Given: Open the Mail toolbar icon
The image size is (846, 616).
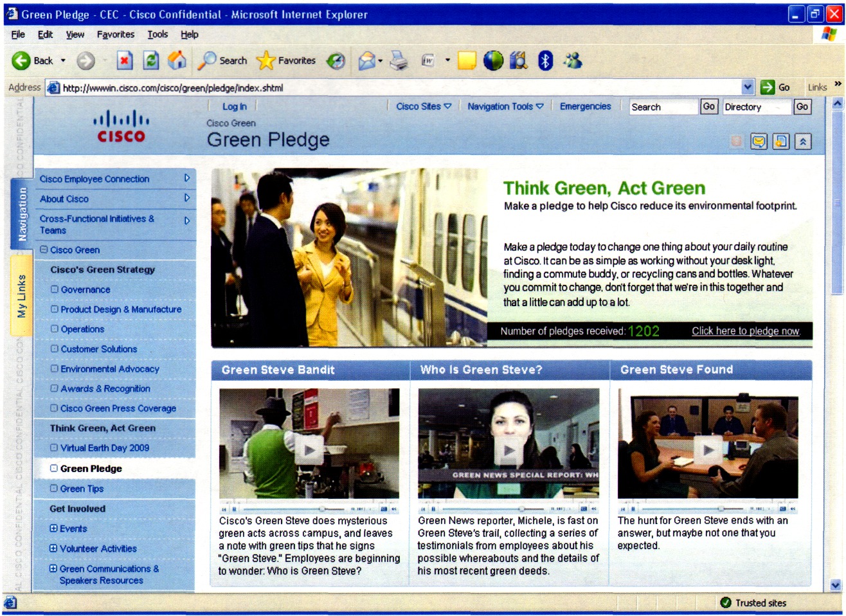Looking at the screenshot, I should click(367, 61).
